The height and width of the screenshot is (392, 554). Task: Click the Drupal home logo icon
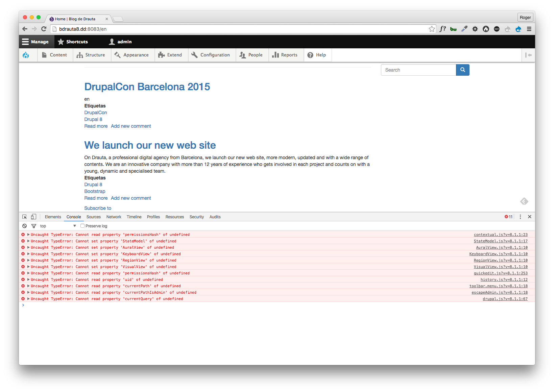pos(26,55)
